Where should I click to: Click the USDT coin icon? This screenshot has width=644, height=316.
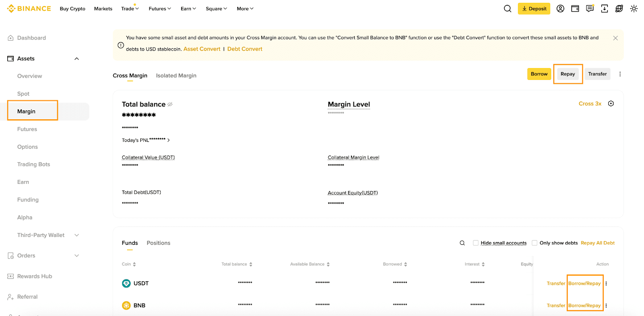point(126,283)
